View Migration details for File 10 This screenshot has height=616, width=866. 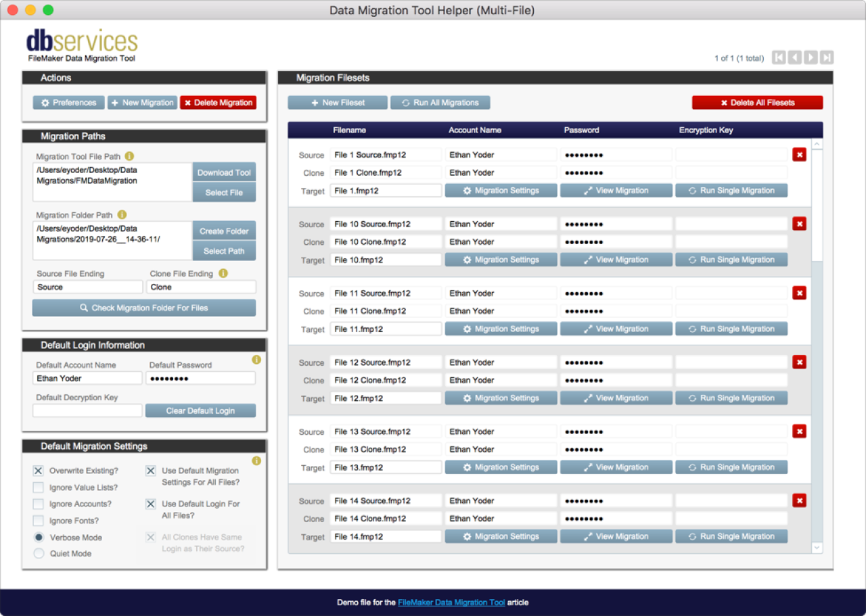(616, 259)
